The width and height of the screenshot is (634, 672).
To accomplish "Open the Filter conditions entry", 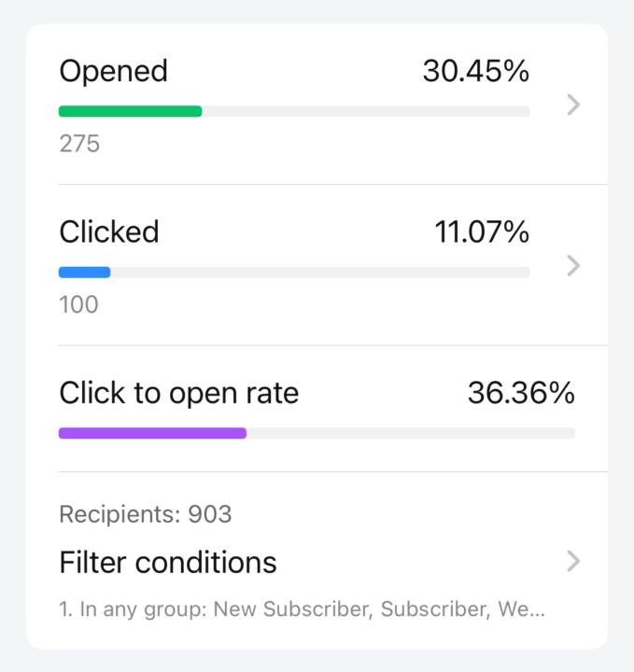I will [x=168, y=562].
